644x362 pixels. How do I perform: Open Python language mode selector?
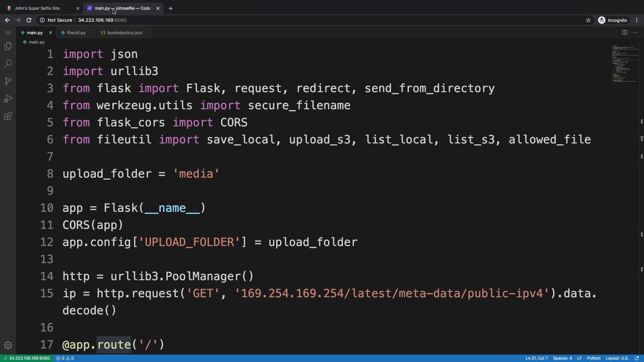point(594,358)
